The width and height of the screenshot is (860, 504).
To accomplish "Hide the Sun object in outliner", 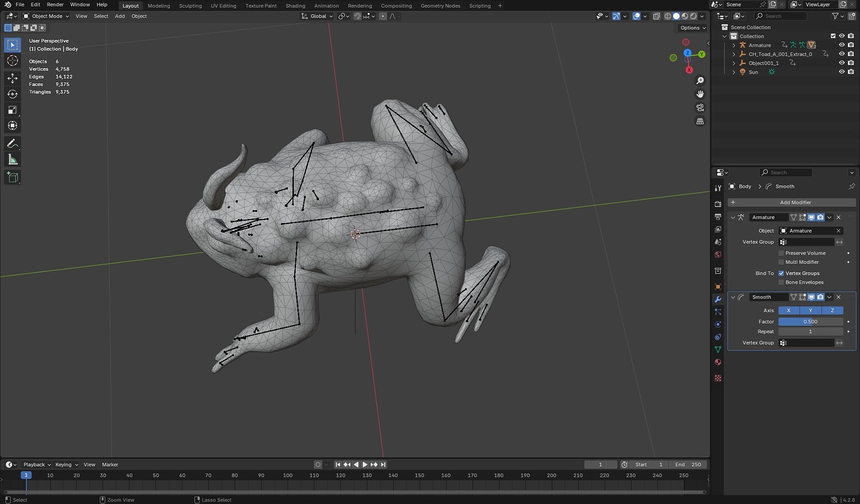I will pyautogui.click(x=842, y=72).
